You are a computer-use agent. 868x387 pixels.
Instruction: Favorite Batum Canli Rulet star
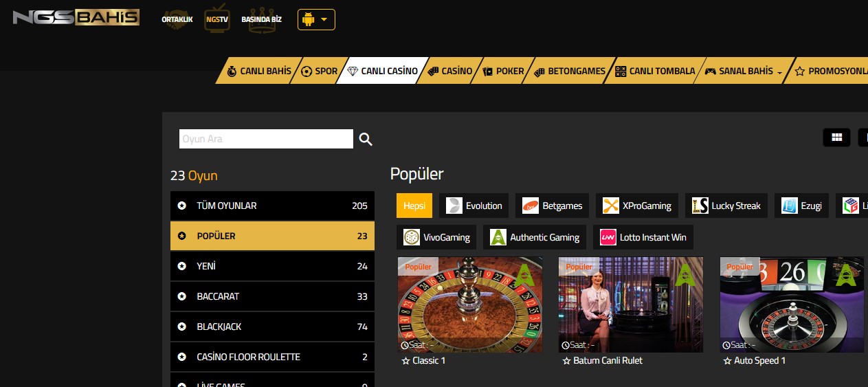[566, 361]
